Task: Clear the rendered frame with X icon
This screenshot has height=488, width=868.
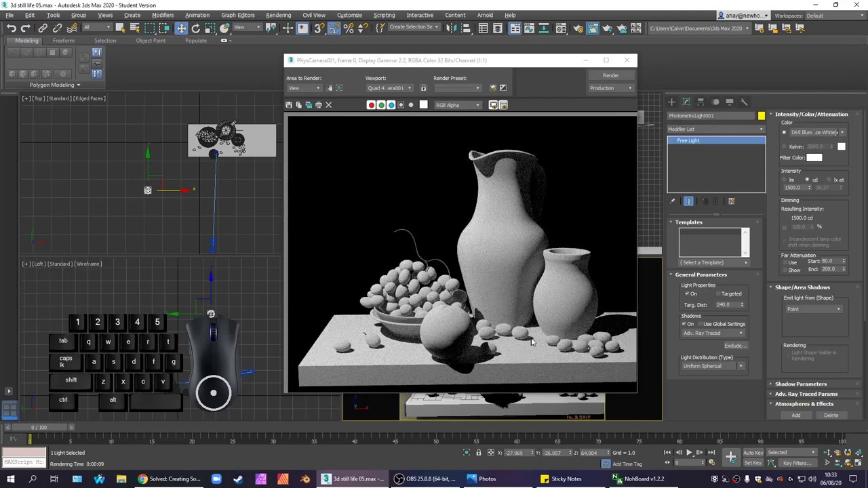Action: click(x=329, y=105)
